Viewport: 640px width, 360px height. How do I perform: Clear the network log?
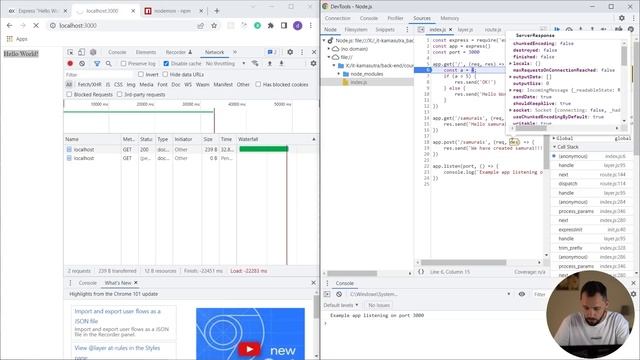(x=82, y=64)
